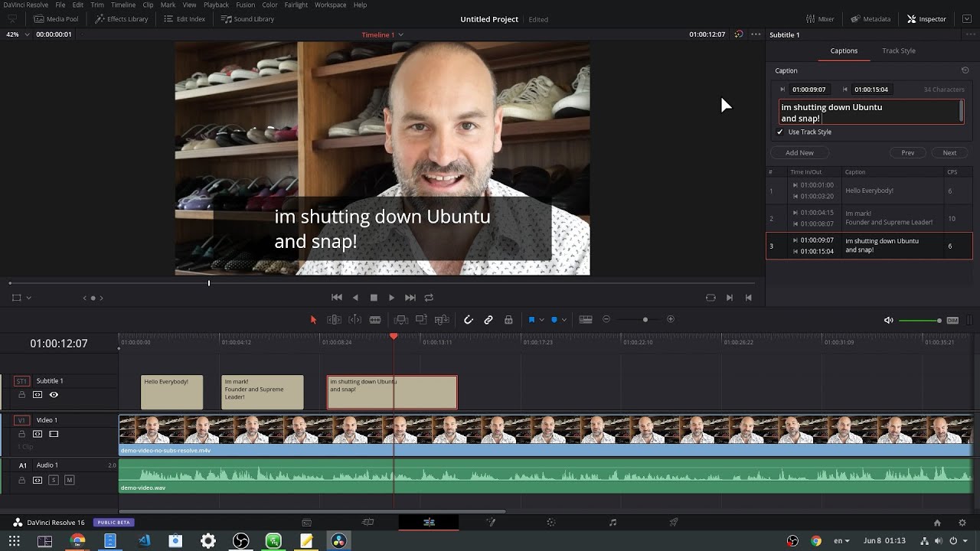
Task: Open the Edit Index panel
Action: click(x=185, y=19)
